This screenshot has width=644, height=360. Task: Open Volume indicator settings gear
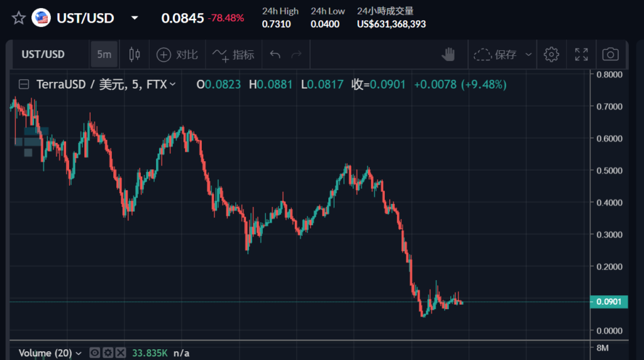(108, 353)
